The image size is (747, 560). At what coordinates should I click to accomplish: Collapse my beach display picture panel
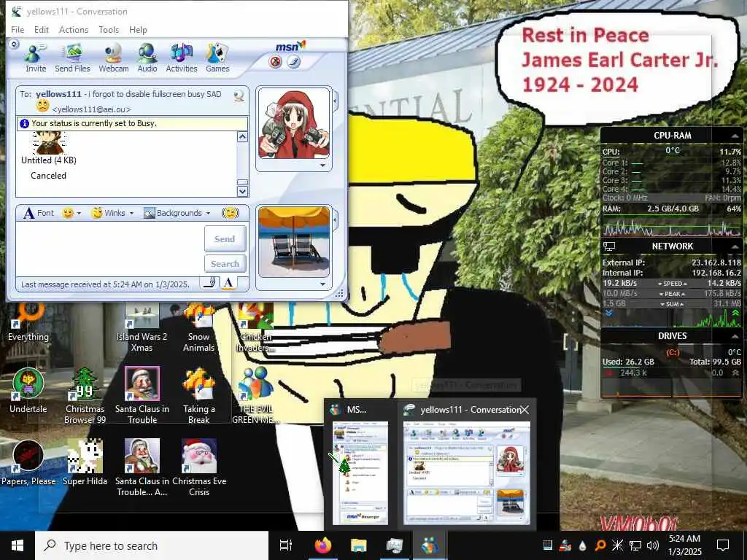[x=336, y=220]
